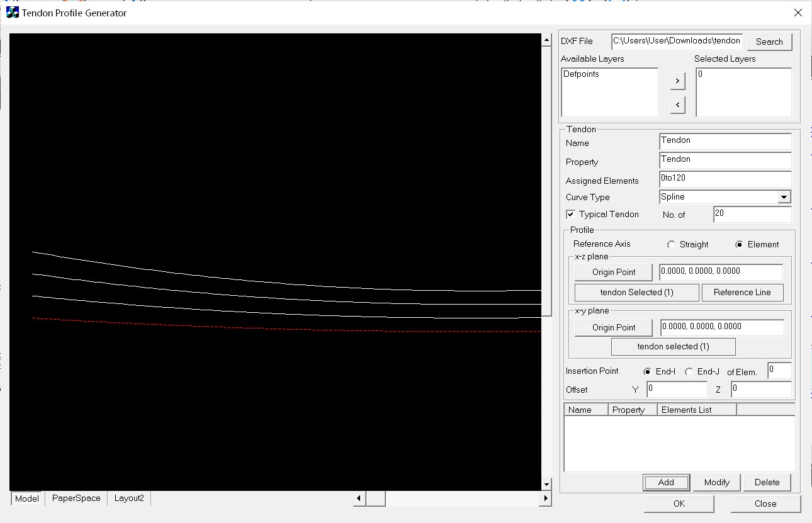The width and height of the screenshot is (812, 523).
Task: Move Defpoints layer right using ">" arrow button
Action: [677, 81]
